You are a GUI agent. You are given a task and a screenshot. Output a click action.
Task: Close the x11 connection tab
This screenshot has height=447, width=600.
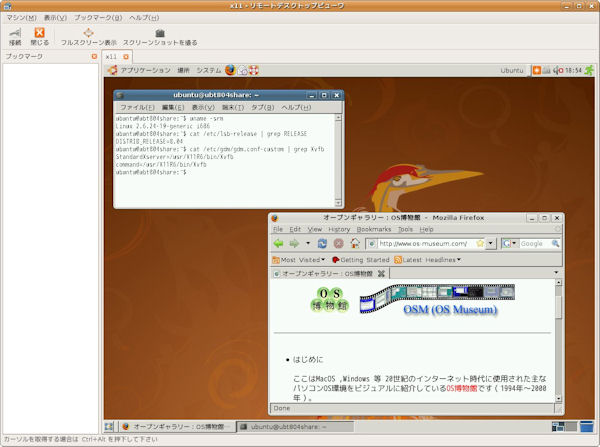coord(126,57)
